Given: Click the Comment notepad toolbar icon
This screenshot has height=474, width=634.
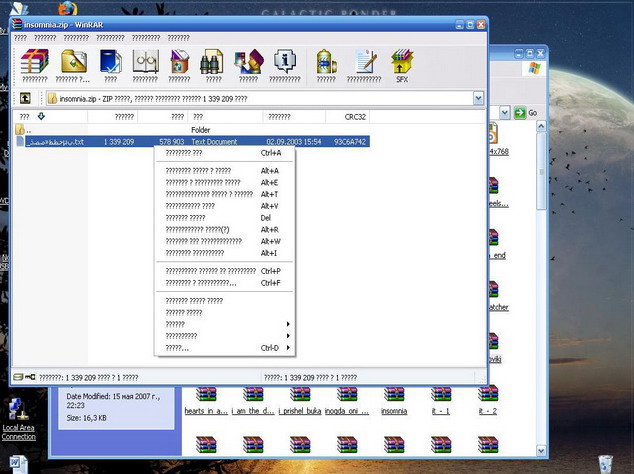Looking at the screenshot, I should [364, 65].
